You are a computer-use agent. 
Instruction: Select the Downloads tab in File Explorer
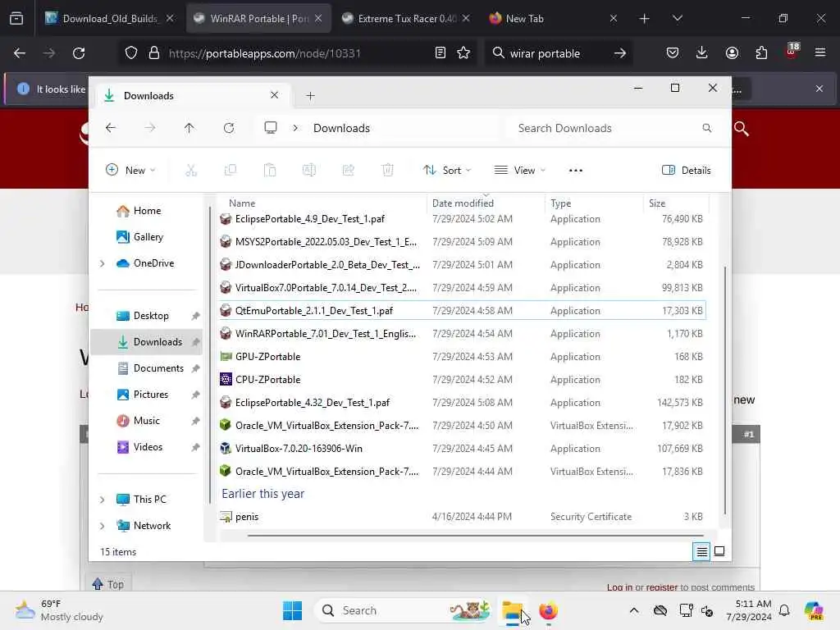193,96
